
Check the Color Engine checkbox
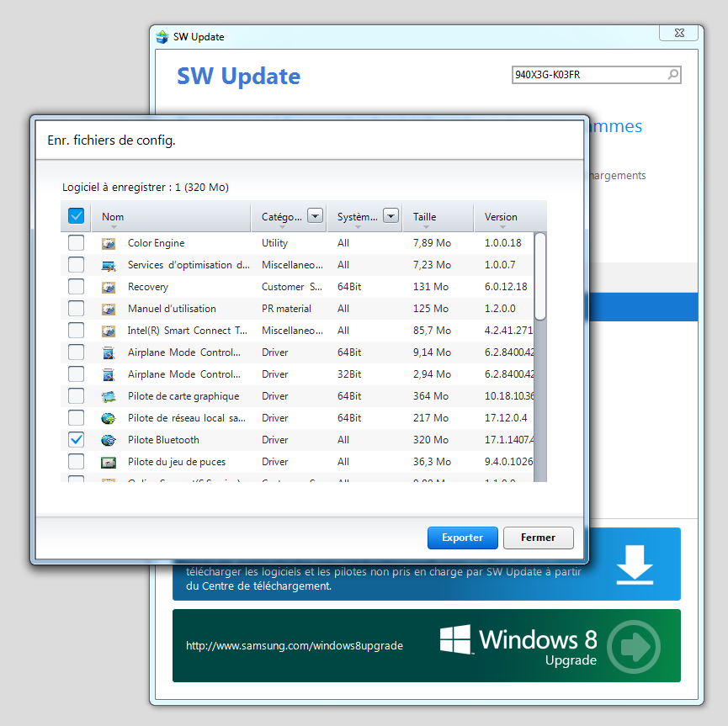coord(76,243)
